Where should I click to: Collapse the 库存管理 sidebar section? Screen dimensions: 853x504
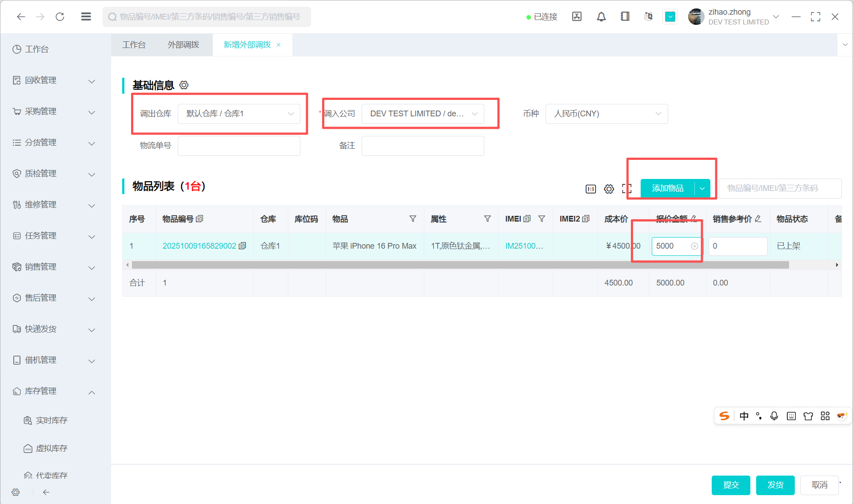coord(92,392)
